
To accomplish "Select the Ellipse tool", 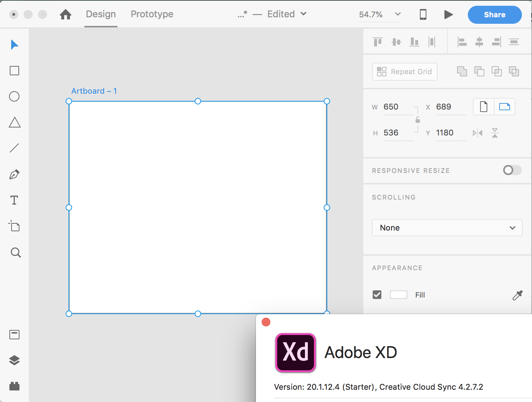I will [14, 97].
